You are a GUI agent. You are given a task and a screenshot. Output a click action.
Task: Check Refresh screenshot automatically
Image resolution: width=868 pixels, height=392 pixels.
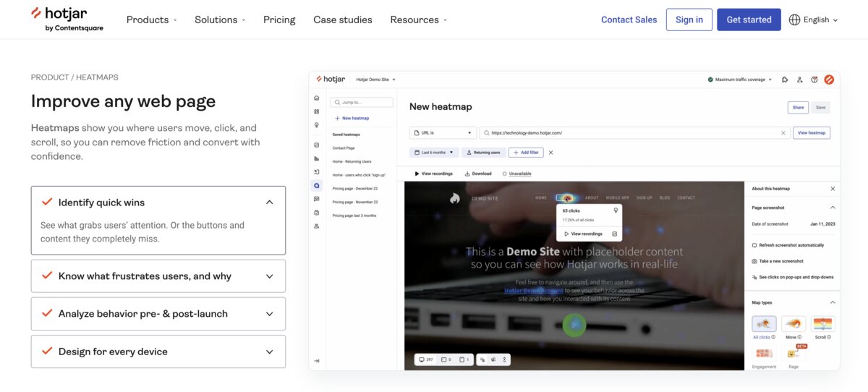click(754, 245)
